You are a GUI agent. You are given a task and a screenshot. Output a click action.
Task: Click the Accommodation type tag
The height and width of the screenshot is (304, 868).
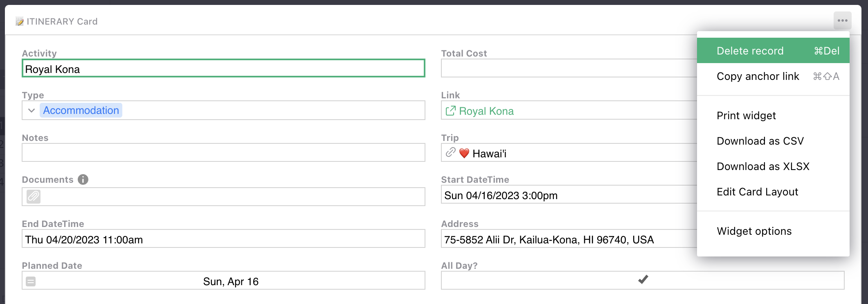tap(81, 110)
